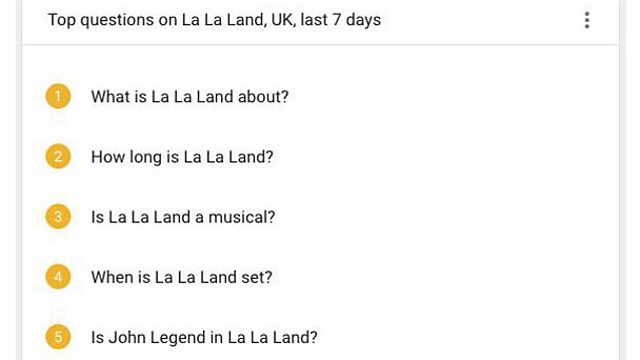Screen dimensions: 640x360
Task: Click 'UK' in the card header
Action: (282, 20)
